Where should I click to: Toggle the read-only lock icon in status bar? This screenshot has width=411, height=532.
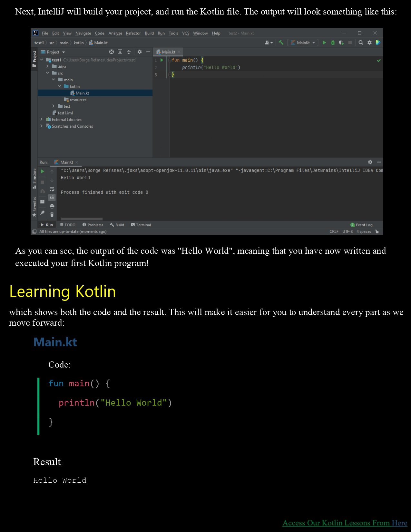377,232
